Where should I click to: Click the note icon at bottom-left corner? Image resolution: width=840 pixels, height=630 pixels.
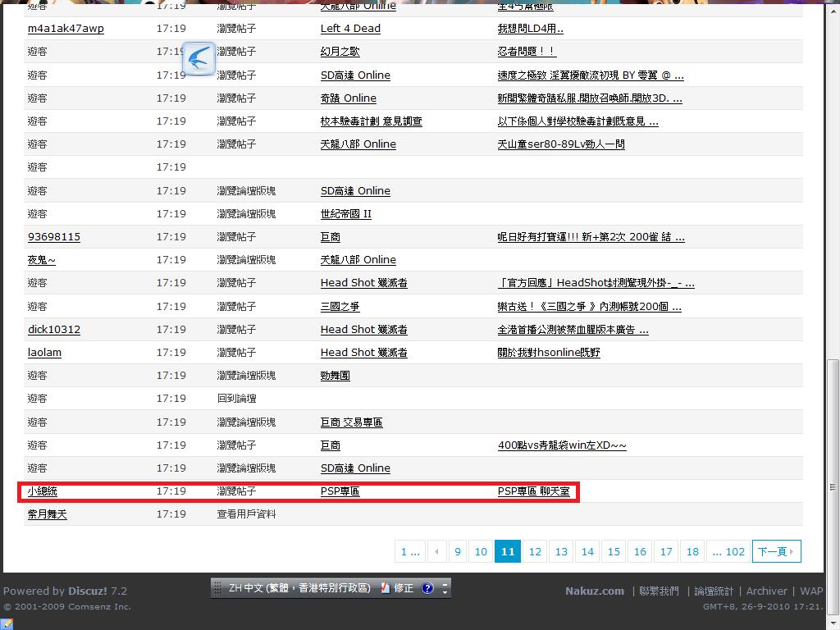tap(7, 623)
